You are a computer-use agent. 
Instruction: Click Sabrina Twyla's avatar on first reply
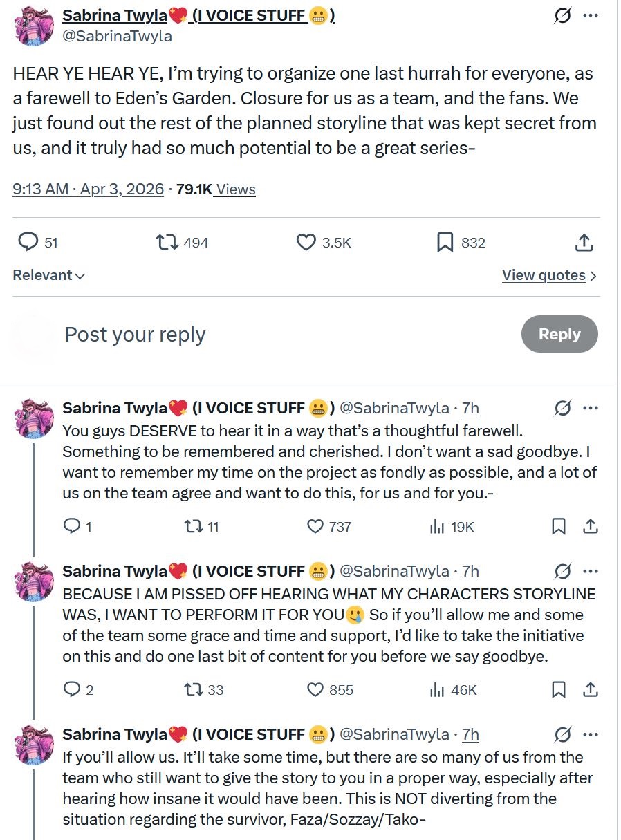coord(34,417)
